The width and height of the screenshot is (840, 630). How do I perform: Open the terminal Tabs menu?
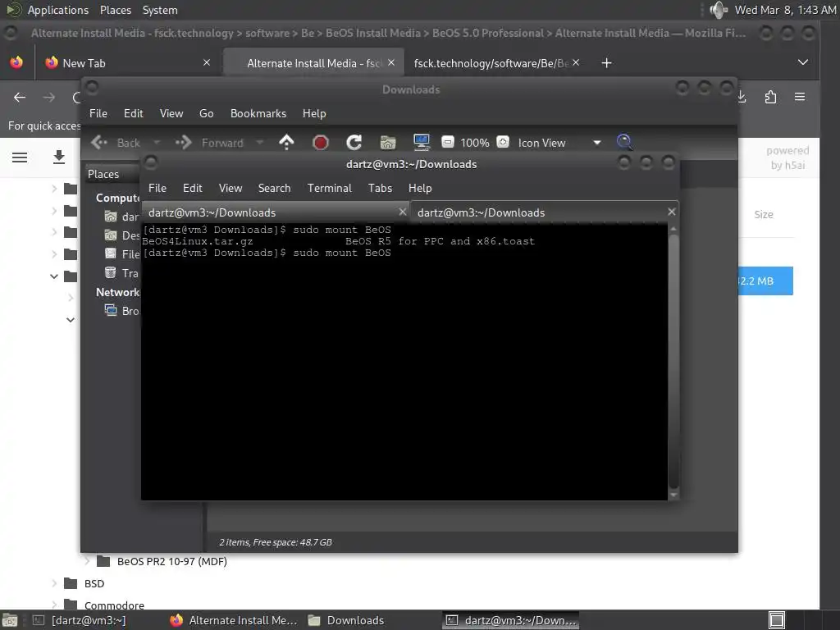(380, 188)
